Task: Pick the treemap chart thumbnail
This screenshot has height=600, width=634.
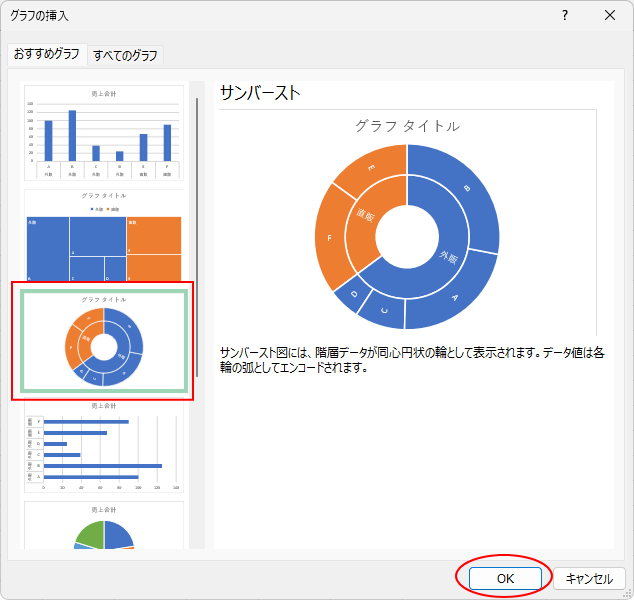Action: coord(104,235)
